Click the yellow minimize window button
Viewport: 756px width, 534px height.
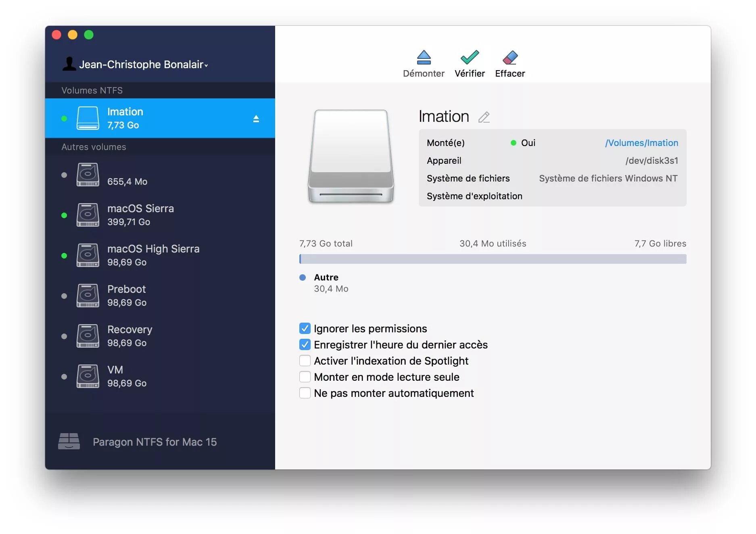coord(73,35)
